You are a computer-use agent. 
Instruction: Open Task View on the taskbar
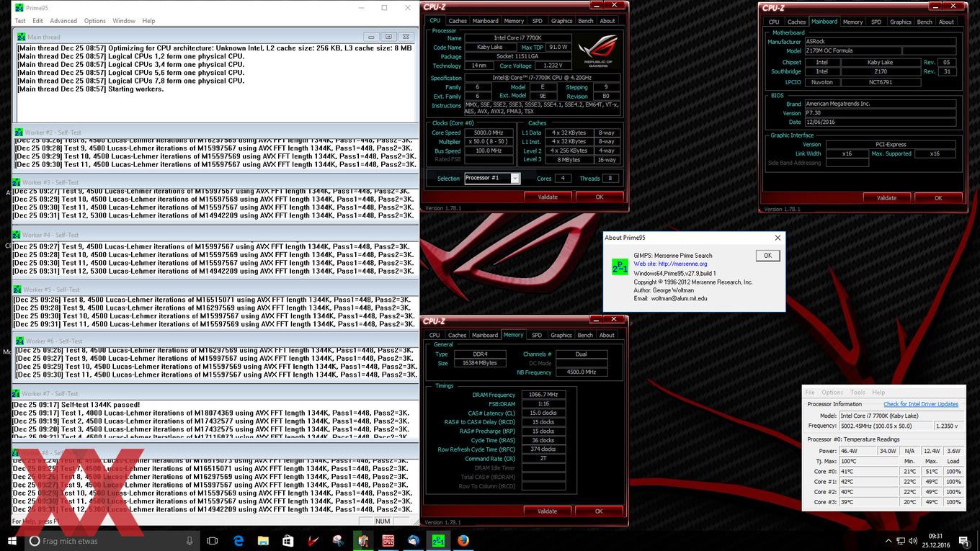point(212,540)
